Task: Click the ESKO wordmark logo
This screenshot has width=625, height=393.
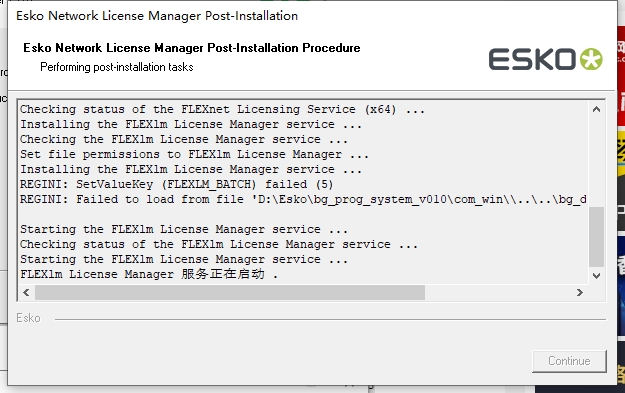Action: pyautogui.click(x=532, y=59)
